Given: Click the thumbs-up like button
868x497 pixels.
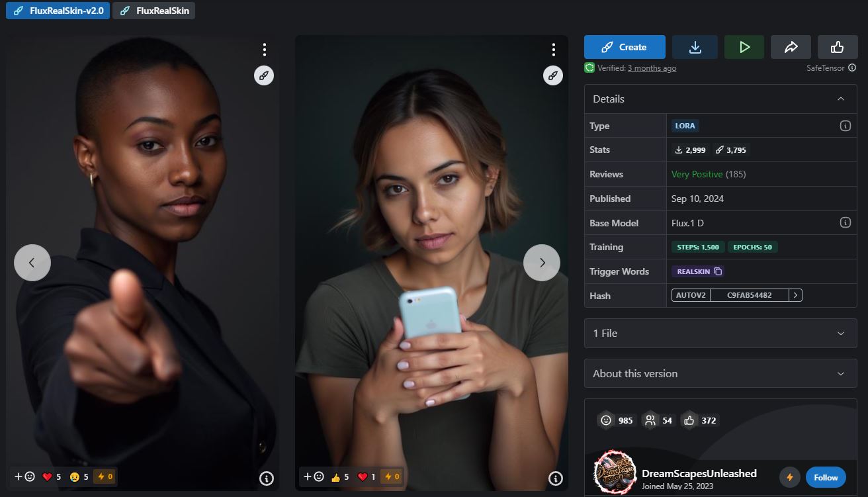Looking at the screenshot, I should [837, 47].
